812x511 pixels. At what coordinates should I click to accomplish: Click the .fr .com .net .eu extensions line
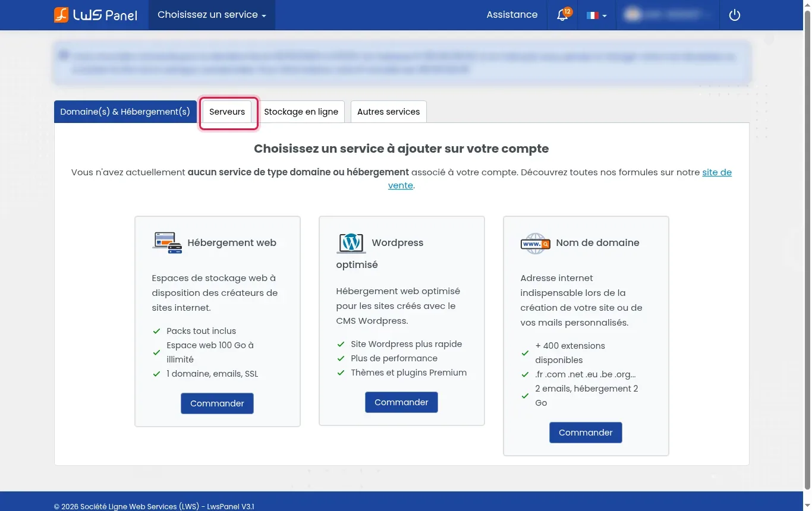(x=586, y=374)
